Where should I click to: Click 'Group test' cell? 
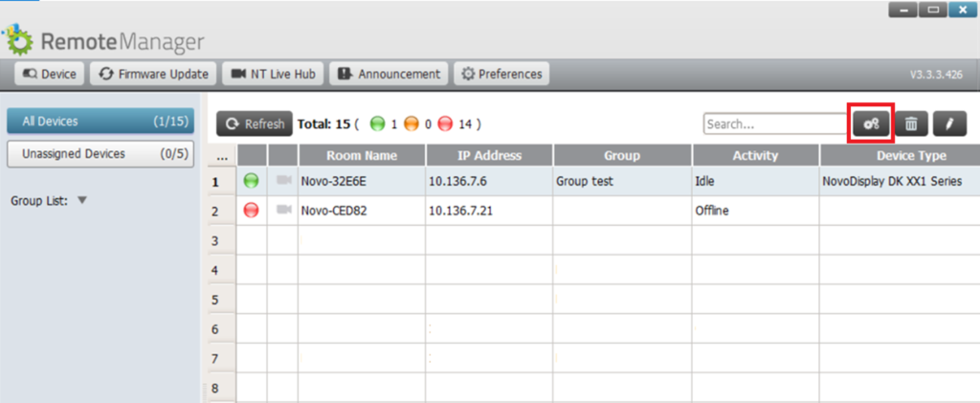(x=622, y=181)
